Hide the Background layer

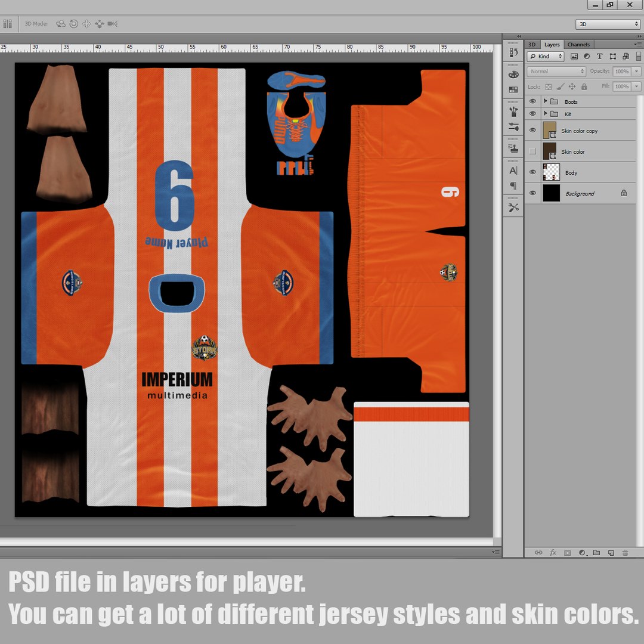point(532,193)
